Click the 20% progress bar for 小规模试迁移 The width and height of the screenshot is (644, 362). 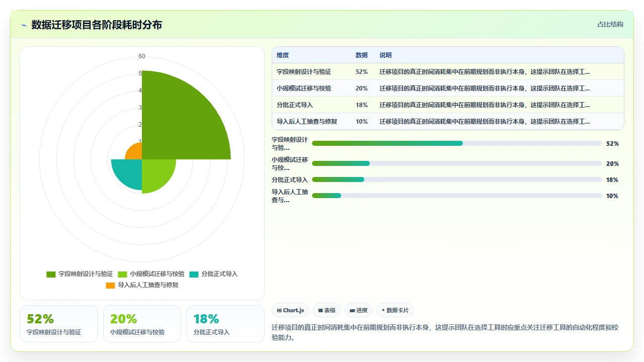(x=457, y=163)
